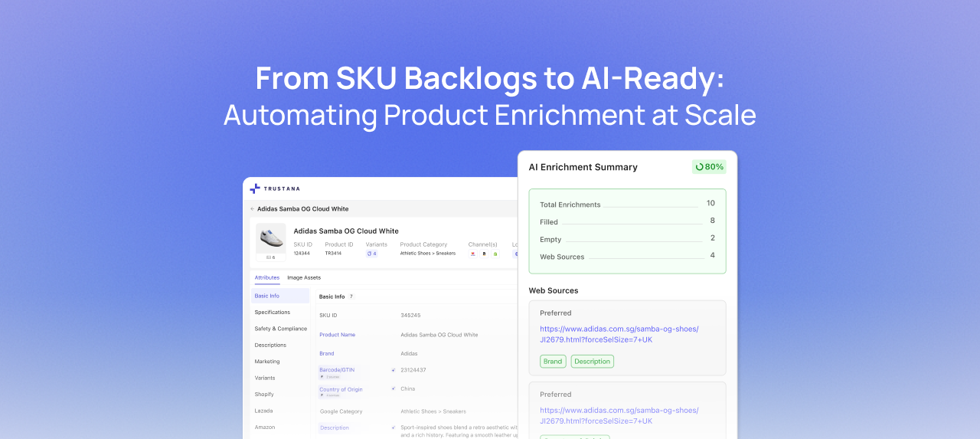Open the adidas.com.sg link in second source card

619,415
